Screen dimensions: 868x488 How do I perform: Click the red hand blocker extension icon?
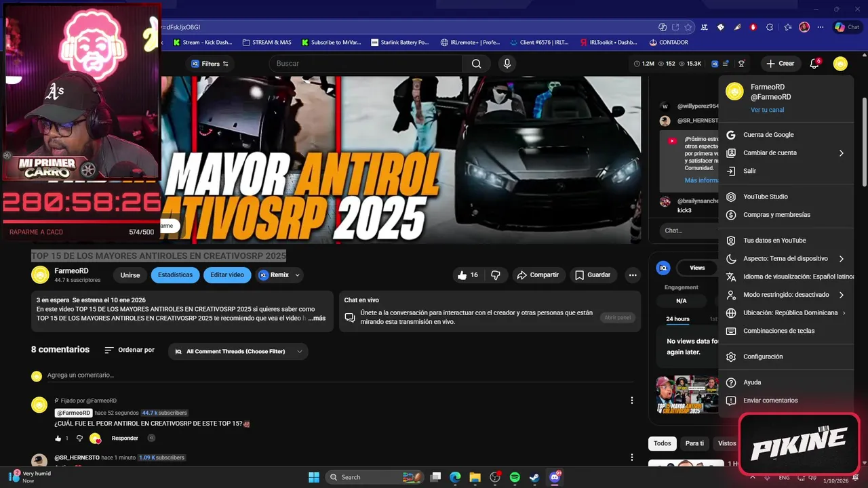point(753,27)
